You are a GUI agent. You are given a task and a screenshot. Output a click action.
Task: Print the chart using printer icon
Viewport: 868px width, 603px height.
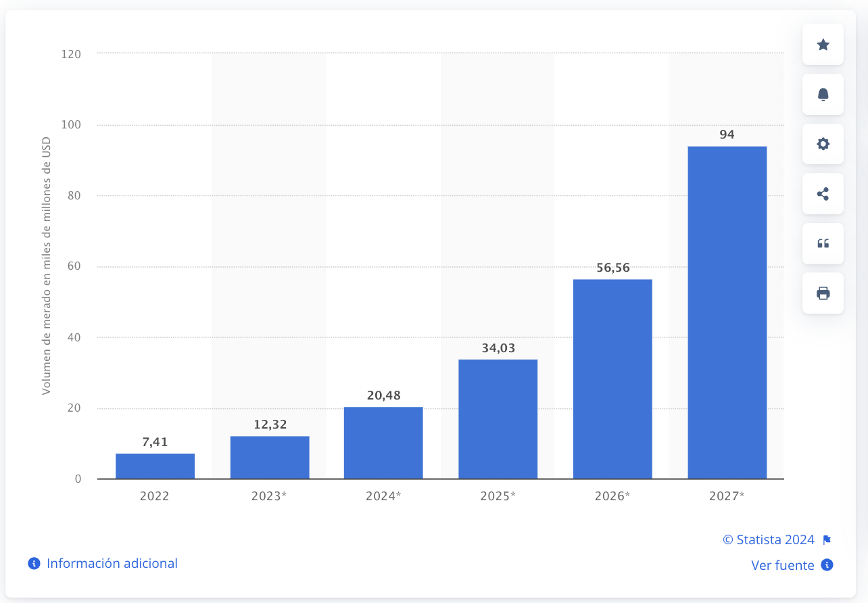pyautogui.click(x=823, y=293)
